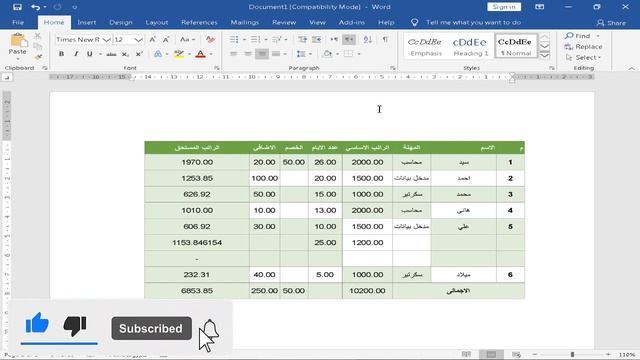
Task: Increase font size with Grow Font
Action: [153, 40]
